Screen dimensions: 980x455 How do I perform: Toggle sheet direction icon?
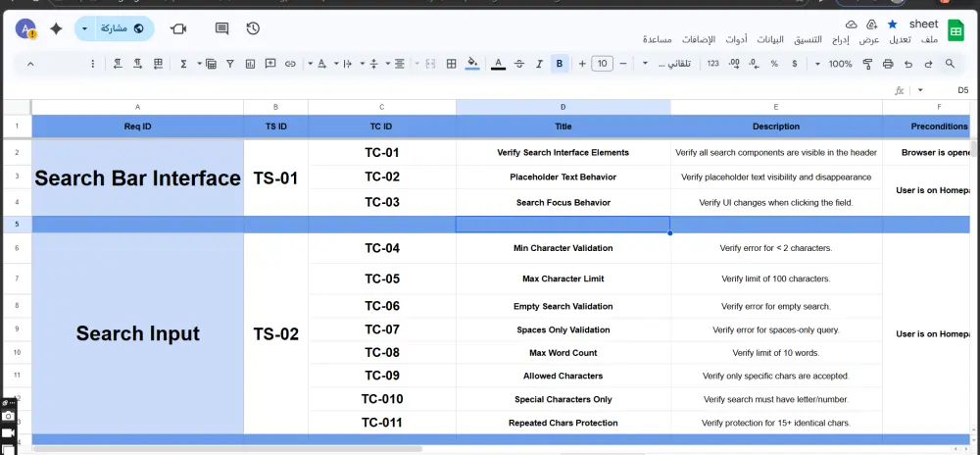click(158, 64)
